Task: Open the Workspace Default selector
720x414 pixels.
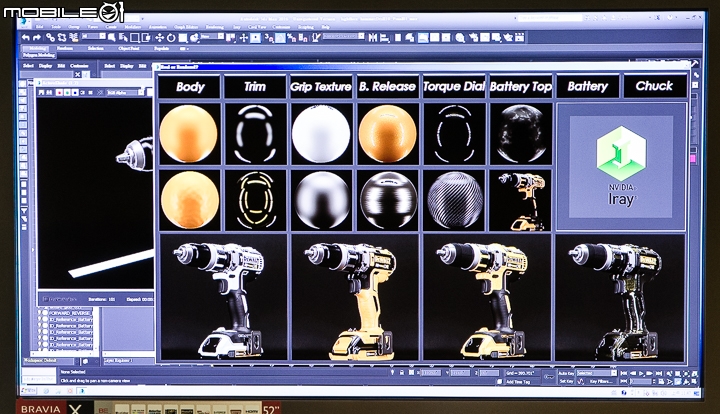Action: click(x=48, y=360)
